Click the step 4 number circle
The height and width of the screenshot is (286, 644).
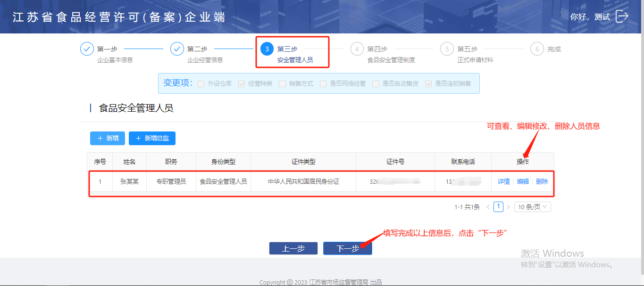click(357, 49)
